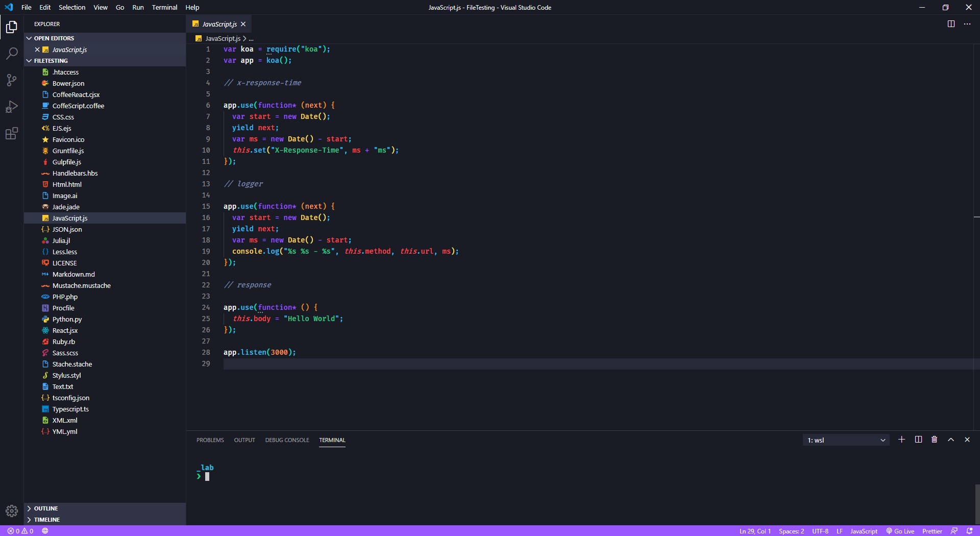
Task: Open the React.jsx file
Action: tap(105, 330)
